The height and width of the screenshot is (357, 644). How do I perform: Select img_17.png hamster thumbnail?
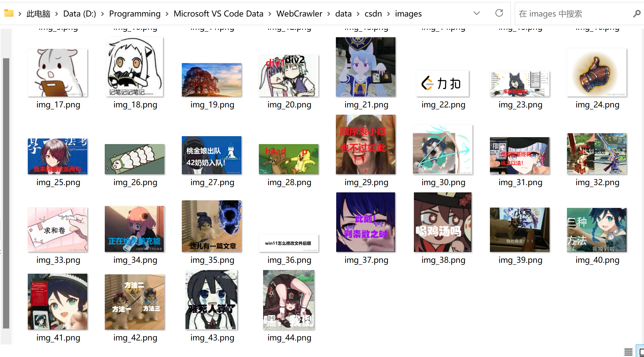pyautogui.click(x=58, y=73)
